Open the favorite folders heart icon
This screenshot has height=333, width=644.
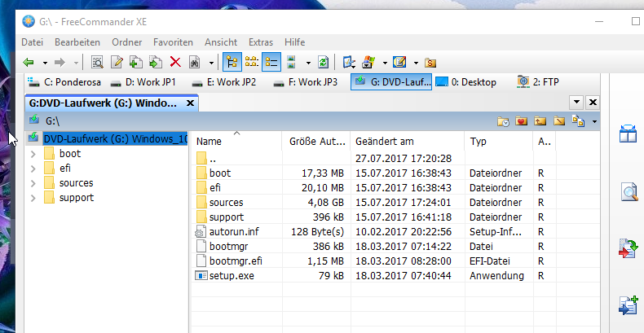(521, 121)
